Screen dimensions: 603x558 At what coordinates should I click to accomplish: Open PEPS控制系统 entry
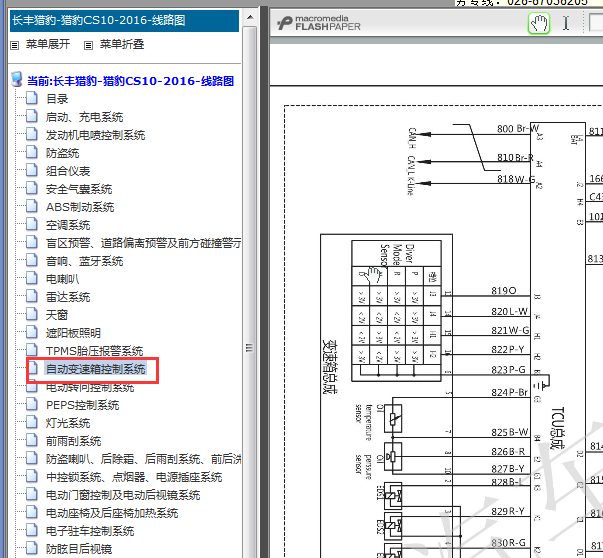point(83,405)
